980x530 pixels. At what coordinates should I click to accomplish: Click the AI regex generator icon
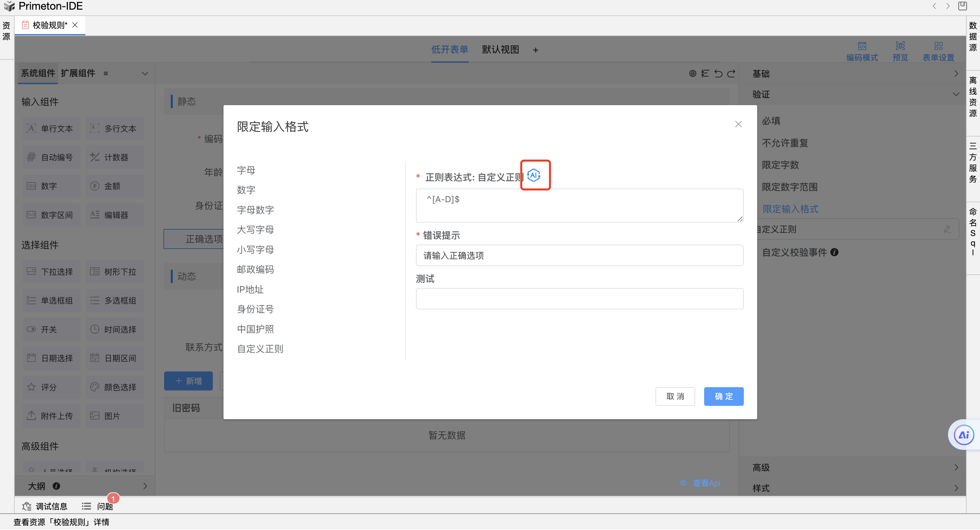(534, 175)
